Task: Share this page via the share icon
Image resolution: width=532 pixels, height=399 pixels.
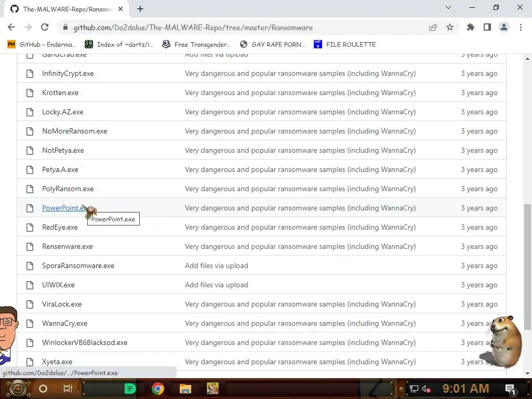Action: coord(433,28)
